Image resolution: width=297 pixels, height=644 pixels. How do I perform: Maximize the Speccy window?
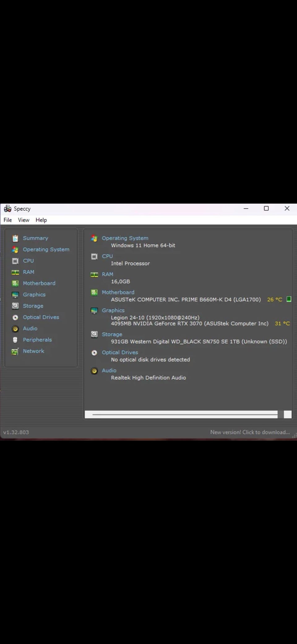tap(266, 209)
